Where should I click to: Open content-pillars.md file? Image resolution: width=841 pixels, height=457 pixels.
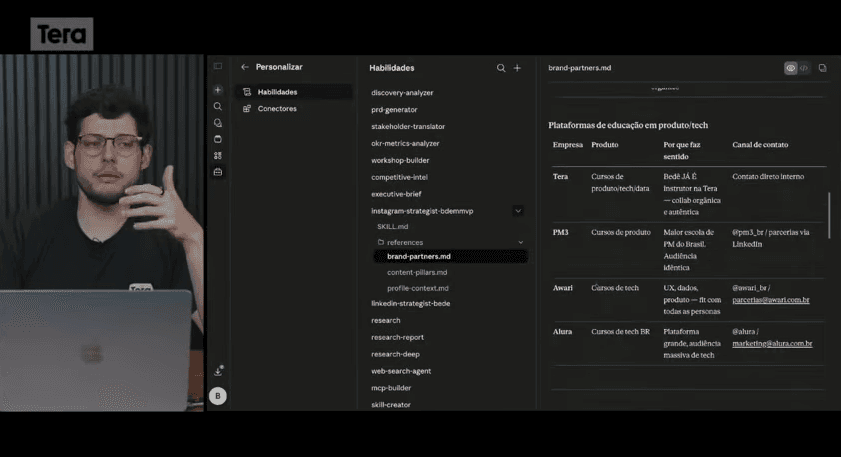click(x=417, y=272)
